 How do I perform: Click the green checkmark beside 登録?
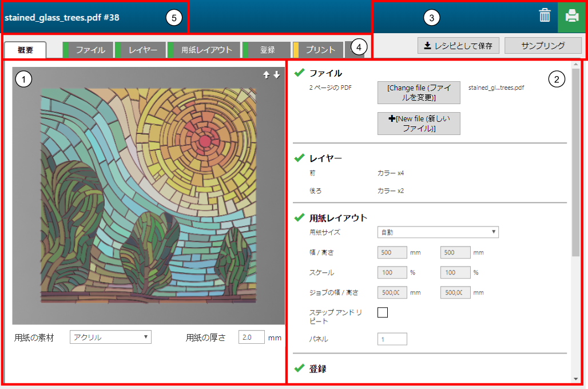[x=299, y=368]
